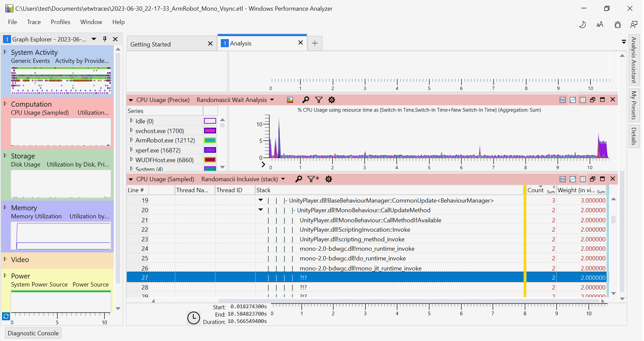This screenshot has width=644, height=341.
Task: Open My Presets side tab
Action: 634,105
